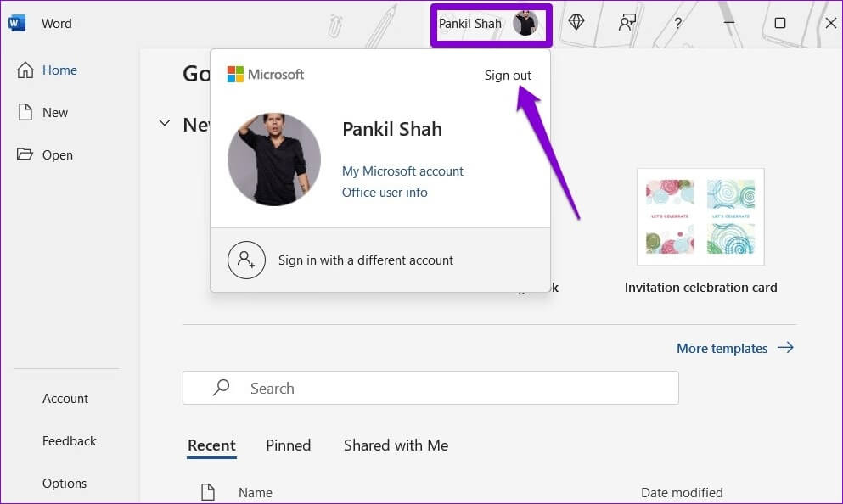Close the Word window
The height and width of the screenshot is (504, 843).
pyautogui.click(x=830, y=23)
